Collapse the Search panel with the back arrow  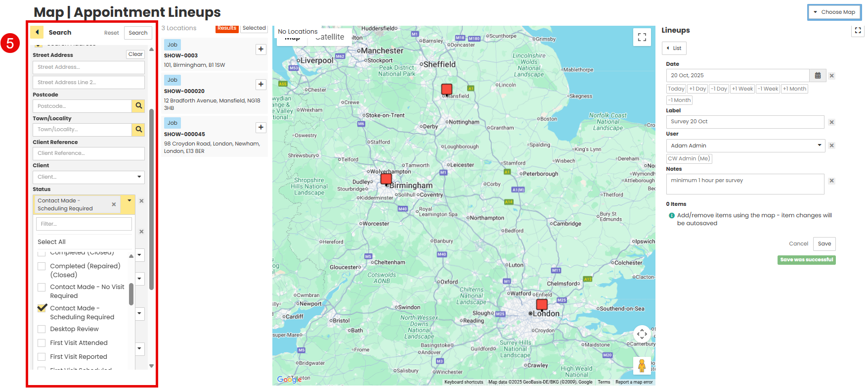tap(37, 32)
